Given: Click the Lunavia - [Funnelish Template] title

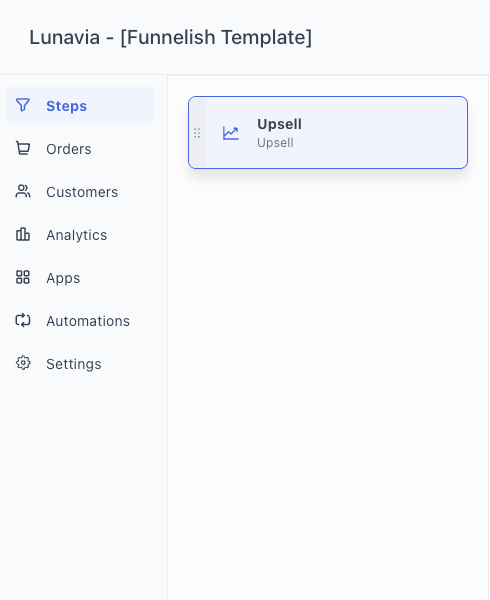Looking at the screenshot, I should (x=171, y=38).
